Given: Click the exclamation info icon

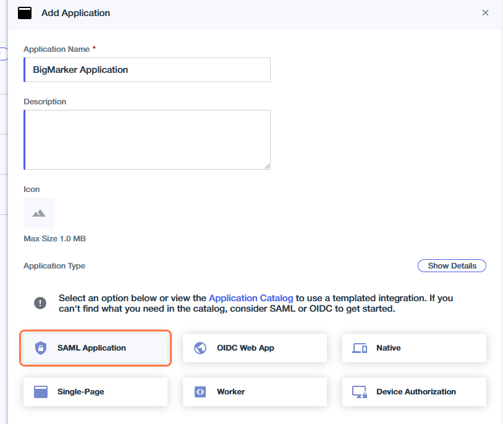Looking at the screenshot, I should click(x=40, y=303).
